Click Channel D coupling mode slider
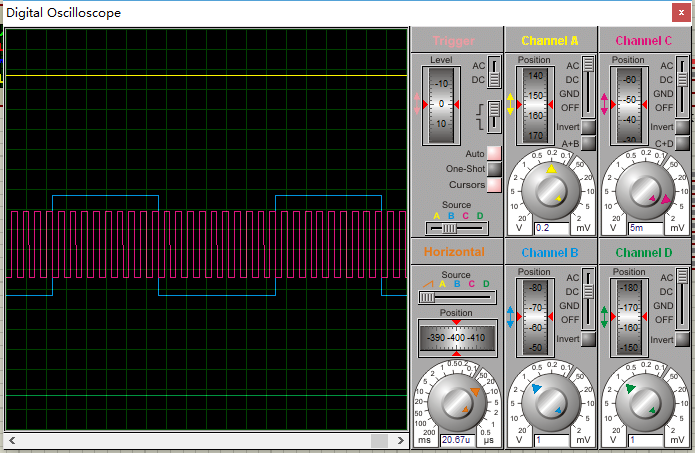The height and width of the screenshot is (453, 695). 683,298
